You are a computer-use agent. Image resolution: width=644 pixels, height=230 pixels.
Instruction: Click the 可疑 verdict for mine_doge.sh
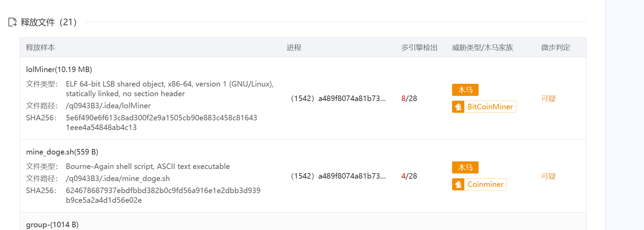coord(548,176)
